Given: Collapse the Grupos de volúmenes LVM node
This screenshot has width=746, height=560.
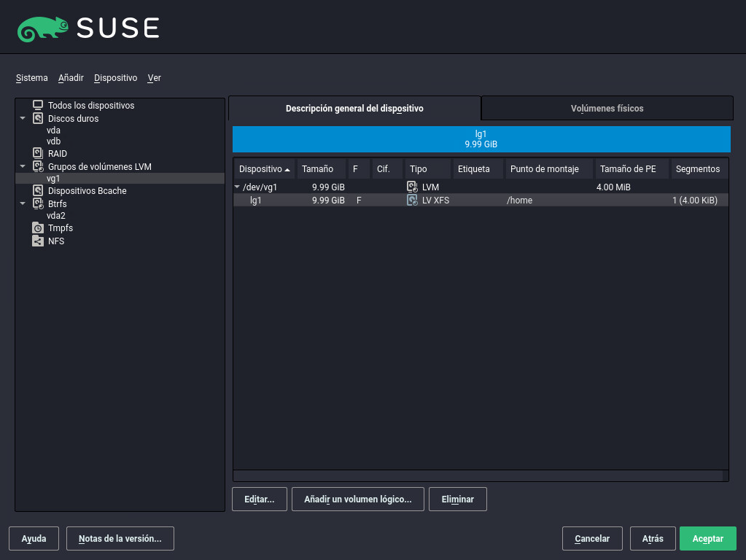Looking at the screenshot, I should [23, 167].
